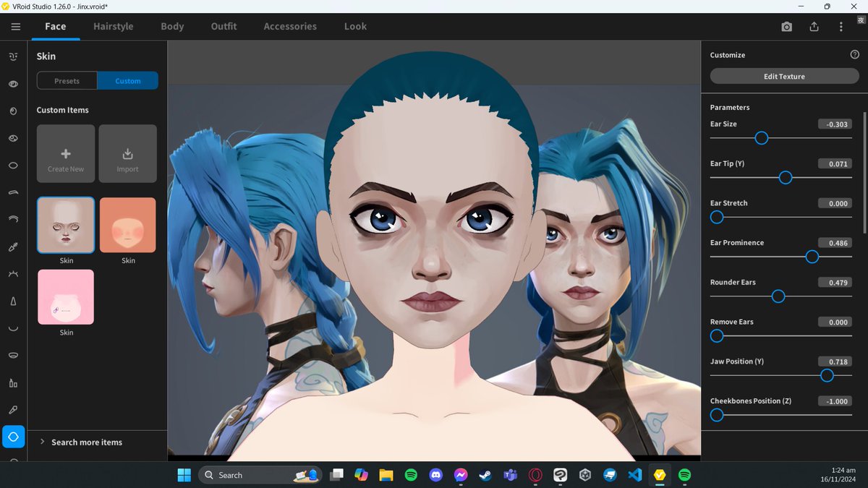Viewport: 868px width, 488px height.
Task: Switch to the Look tab
Action: point(355,26)
